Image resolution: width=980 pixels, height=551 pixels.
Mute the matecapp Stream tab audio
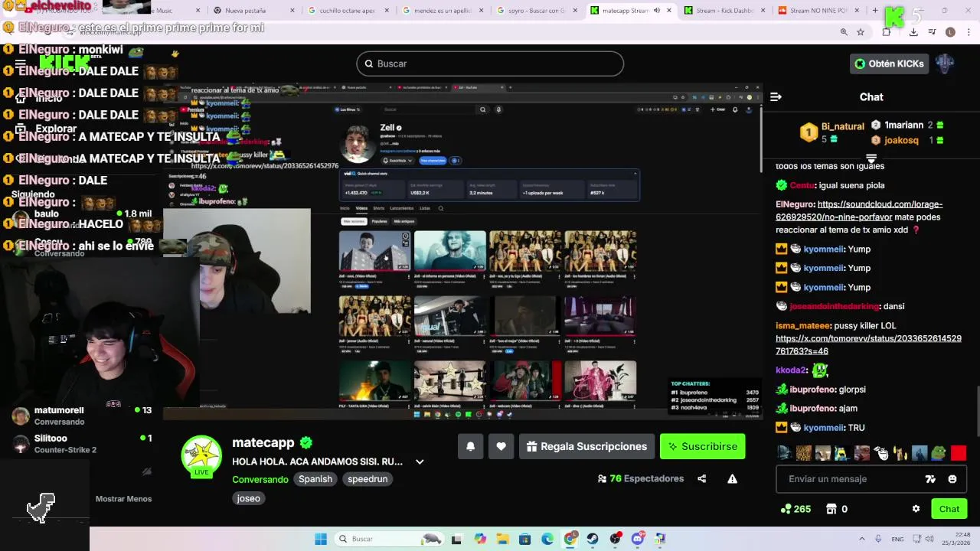(657, 11)
